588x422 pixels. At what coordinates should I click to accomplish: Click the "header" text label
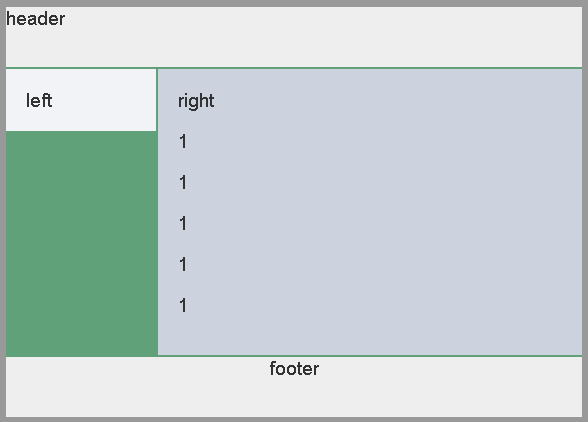(36, 19)
